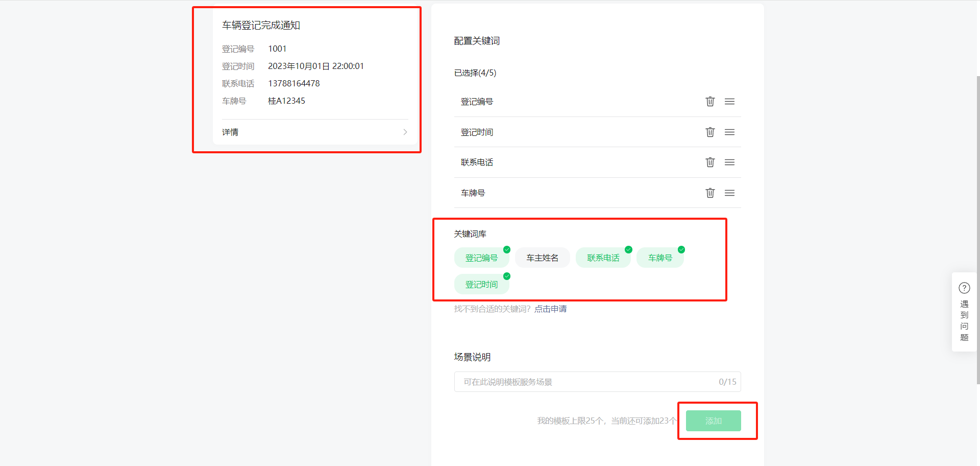Viewport: 980px width, 466px height.
Task: Click the date 2023年10月01日 22:00:01
Action: pyautogui.click(x=316, y=66)
